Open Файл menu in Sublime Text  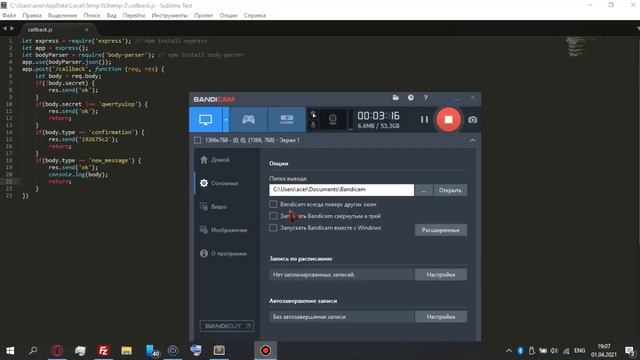(x=9, y=15)
